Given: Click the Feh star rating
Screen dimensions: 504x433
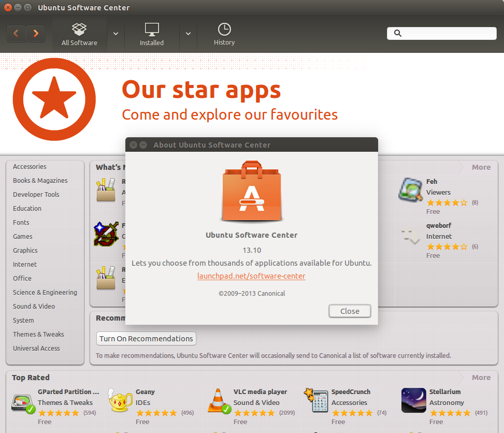Looking at the screenshot, I should click(x=447, y=203).
